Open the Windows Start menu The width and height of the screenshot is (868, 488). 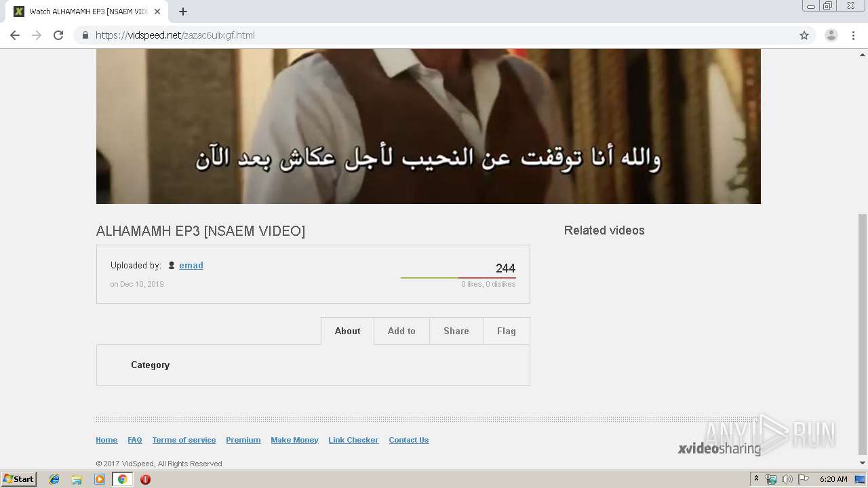(x=19, y=479)
